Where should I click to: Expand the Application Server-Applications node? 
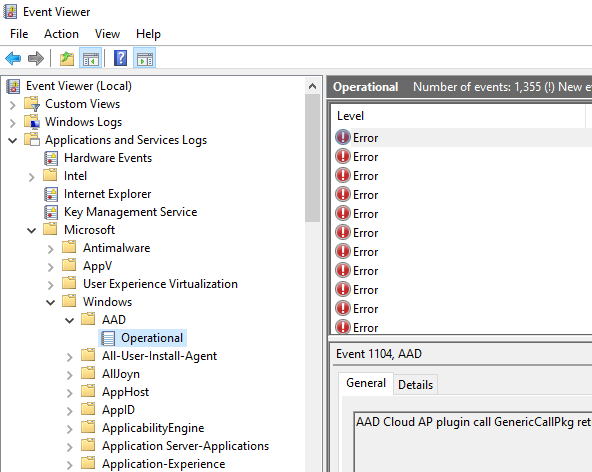(69, 447)
